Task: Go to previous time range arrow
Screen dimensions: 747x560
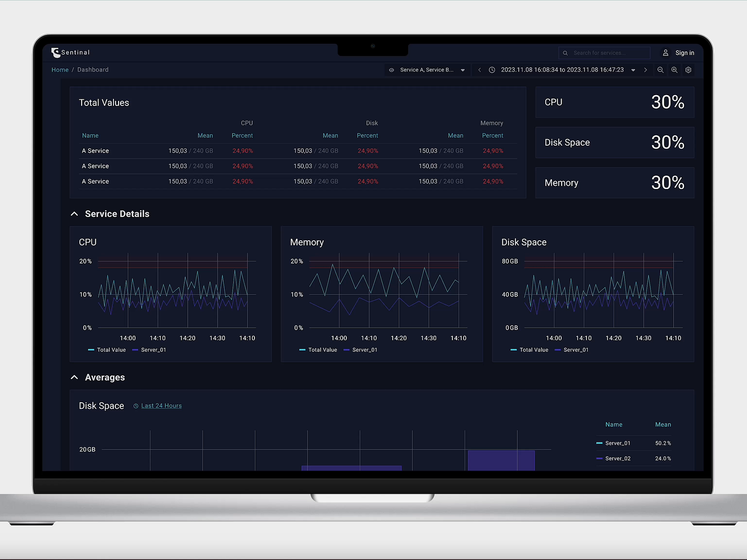Action: (x=479, y=70)
